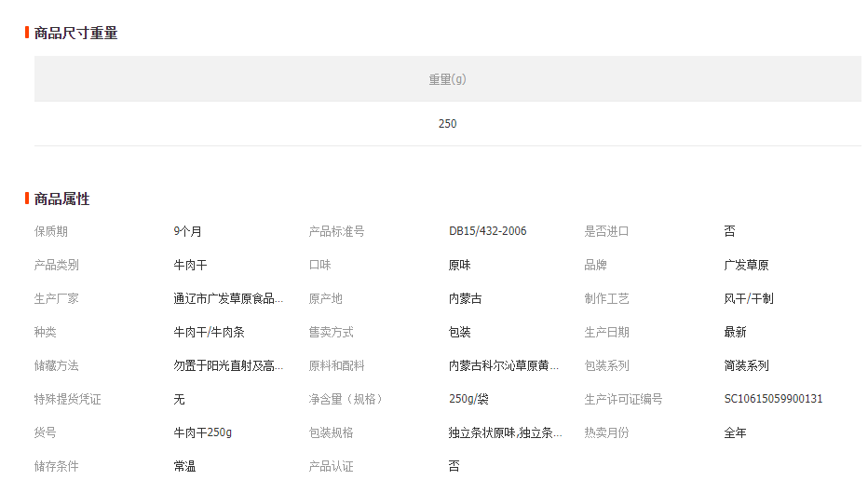The width and height of the screenshot is (868, 480).
Task: Click the truncated storage method text 勿置于阳光直射
Action: coord(228,365)
